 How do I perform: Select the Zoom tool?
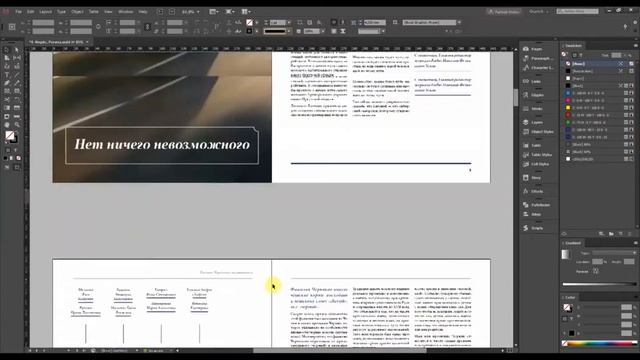(17, 125)
